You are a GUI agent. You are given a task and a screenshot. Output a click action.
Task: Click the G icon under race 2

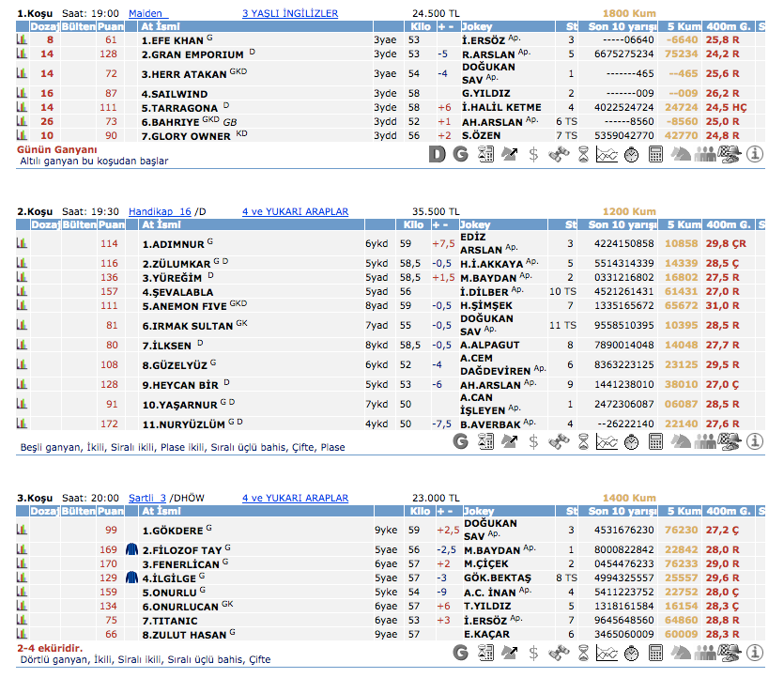[x=460, y=441]
